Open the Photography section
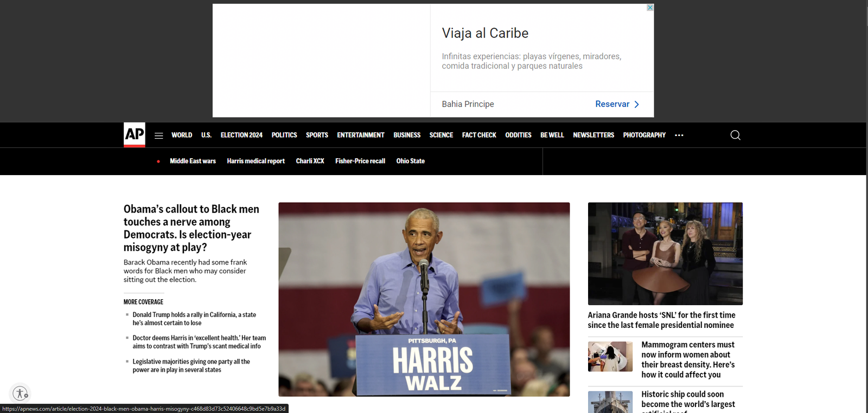 point(644,135)
